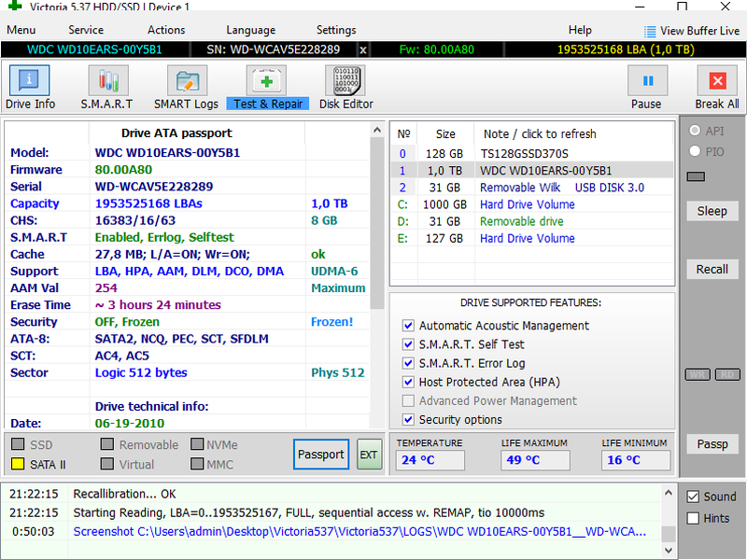Open the Actions menu
747x560 pixels.
coord(166,30)
